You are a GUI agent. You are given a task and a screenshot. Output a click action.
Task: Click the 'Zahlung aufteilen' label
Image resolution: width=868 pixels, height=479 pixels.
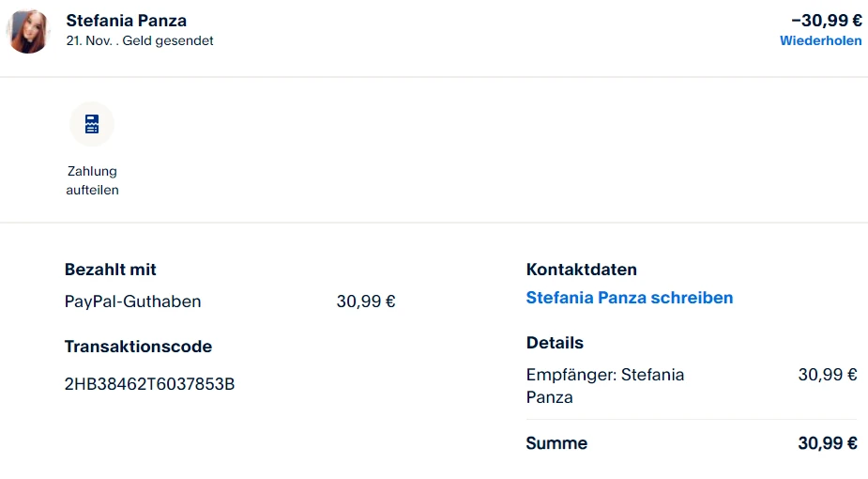pos(92,181)
